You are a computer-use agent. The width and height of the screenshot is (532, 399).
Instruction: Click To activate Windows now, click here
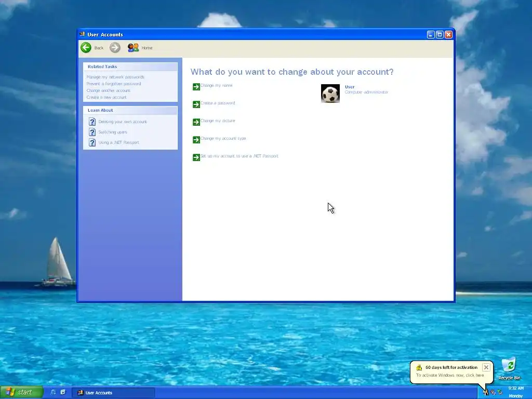(x=450, y=375)
